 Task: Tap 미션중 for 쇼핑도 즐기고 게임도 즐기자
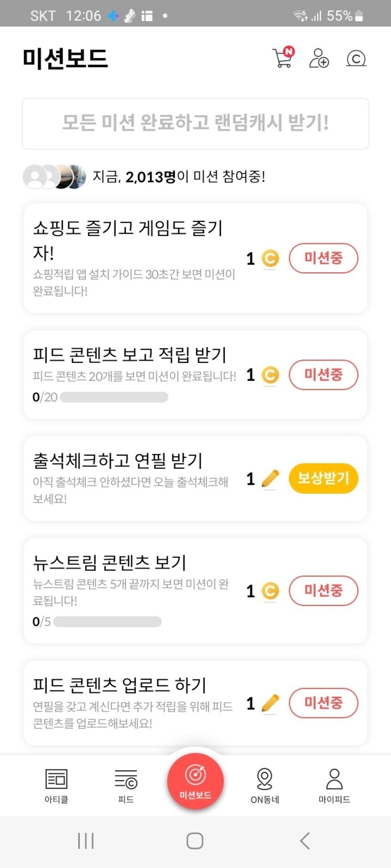[x=323, y=258]
